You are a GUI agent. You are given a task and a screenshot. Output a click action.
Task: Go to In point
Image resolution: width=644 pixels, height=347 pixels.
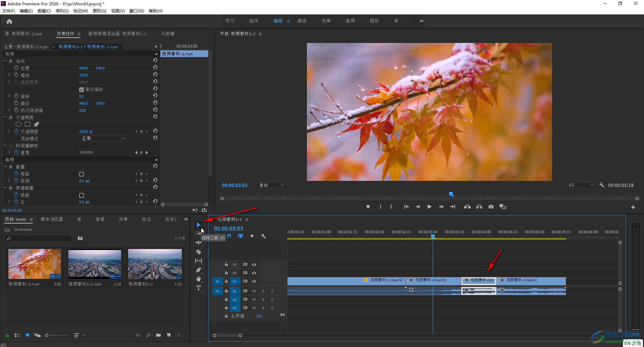(406, 207)
